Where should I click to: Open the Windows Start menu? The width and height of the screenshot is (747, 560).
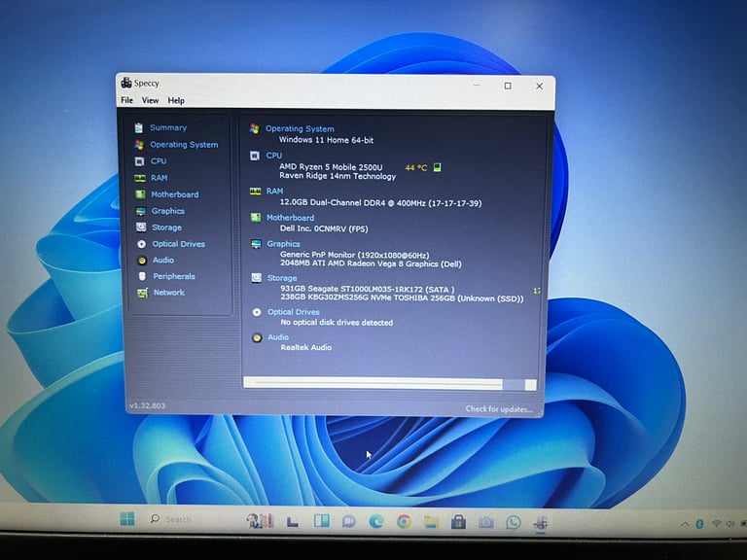click(x=127, y=519)
